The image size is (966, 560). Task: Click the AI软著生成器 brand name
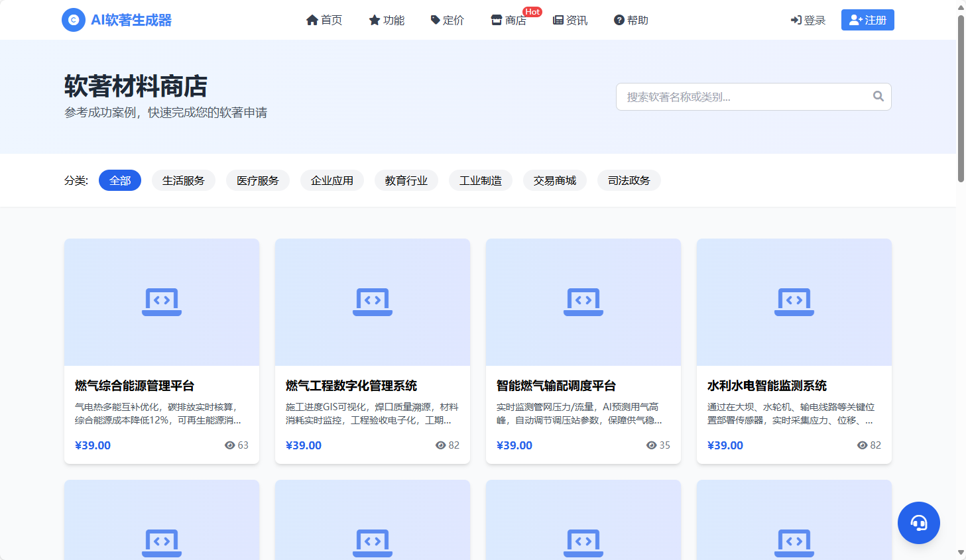(x=131, y=21)
